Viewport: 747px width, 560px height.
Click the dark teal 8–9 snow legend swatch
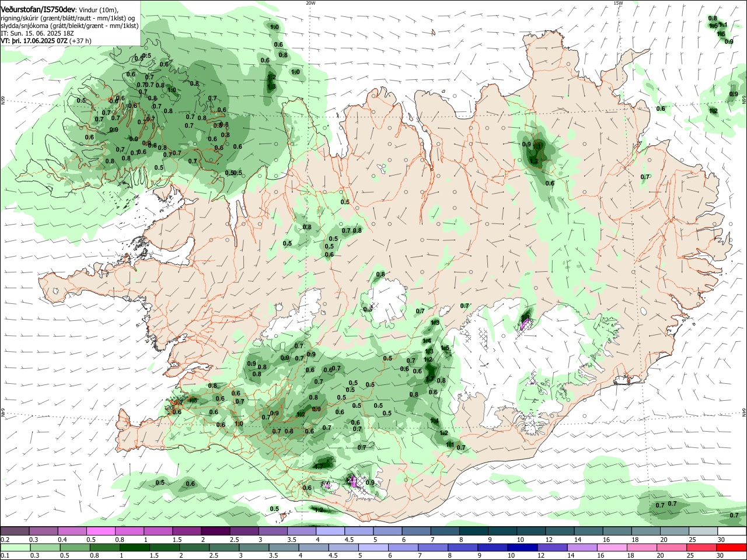point(474,531)
